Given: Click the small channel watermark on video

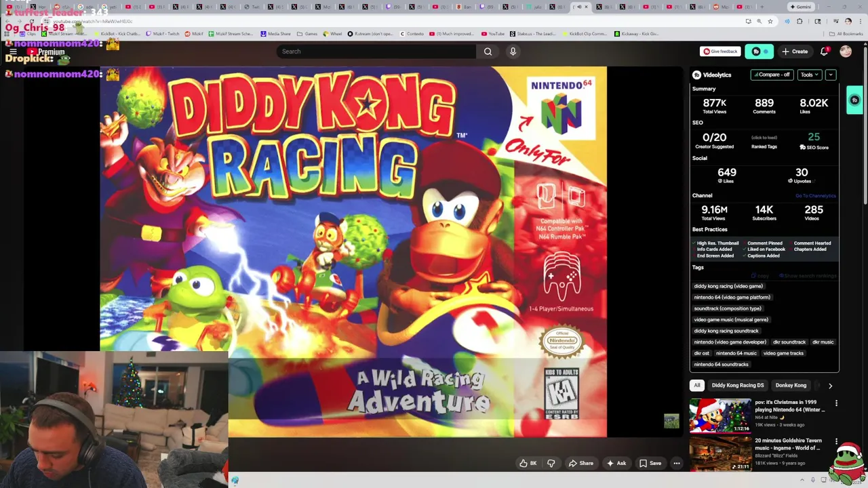Looking at the screenshot, I should pos(671,422).
